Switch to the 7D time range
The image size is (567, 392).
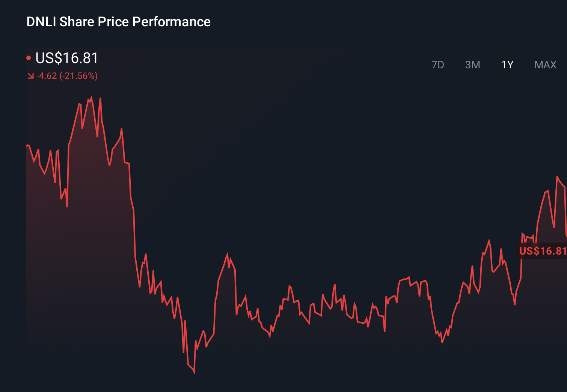coord(438,65)
